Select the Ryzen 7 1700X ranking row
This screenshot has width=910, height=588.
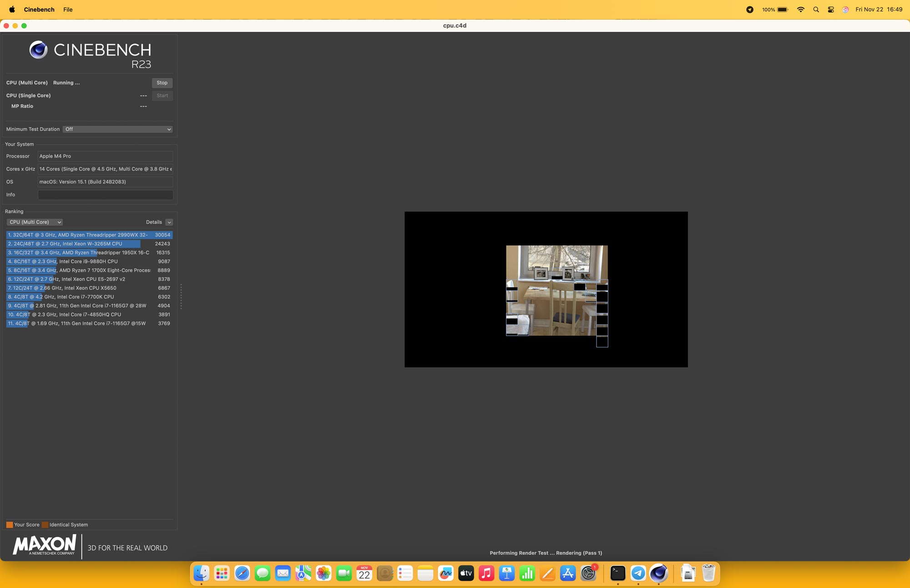click(x=89, y=270)
